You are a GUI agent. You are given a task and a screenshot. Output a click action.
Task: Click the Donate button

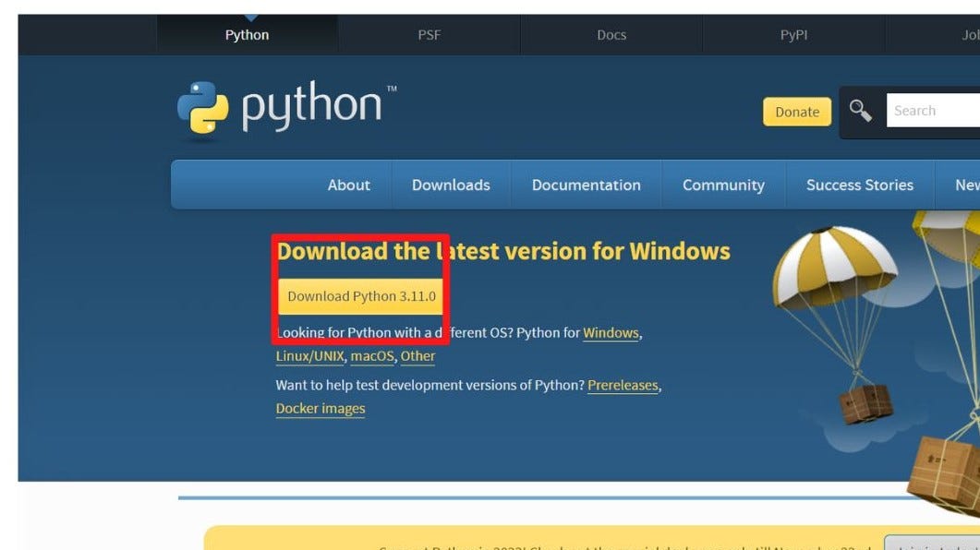[796, 112]
